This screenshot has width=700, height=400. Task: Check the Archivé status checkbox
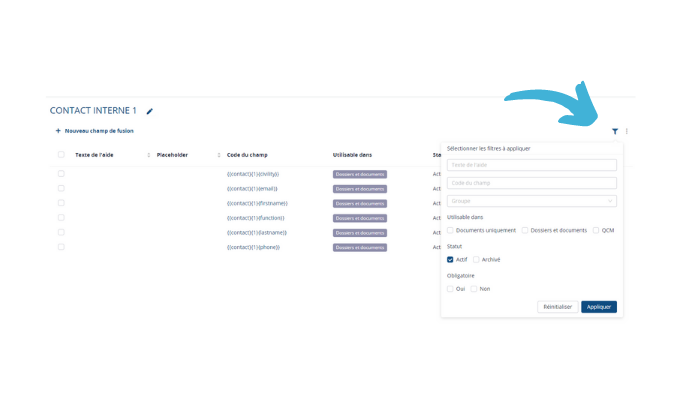coord(477,259)
